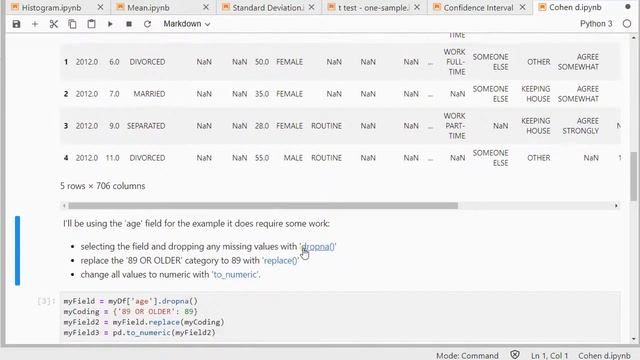Click the '5 rows × 706 columns' text
Screen dimensions: 640x360
tap(102, 186)
